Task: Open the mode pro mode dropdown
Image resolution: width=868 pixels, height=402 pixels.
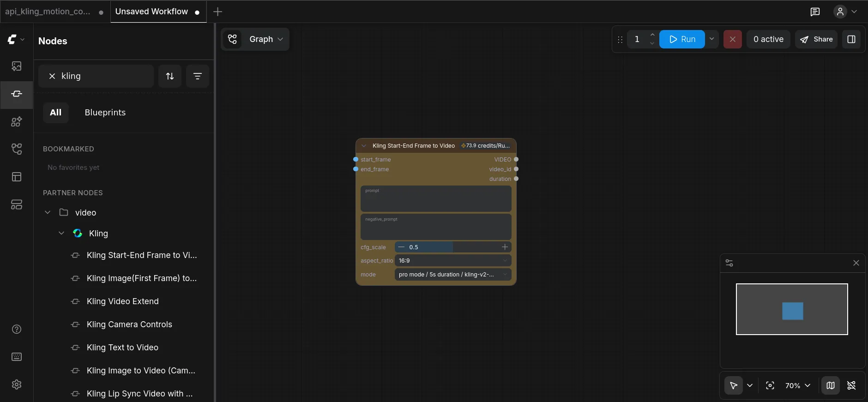Action: [453, 275]
